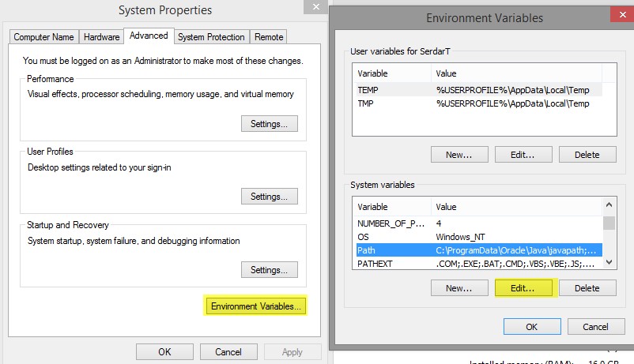Switch to the Computer Name tab

pyautogui.click(x=43, y=36)
